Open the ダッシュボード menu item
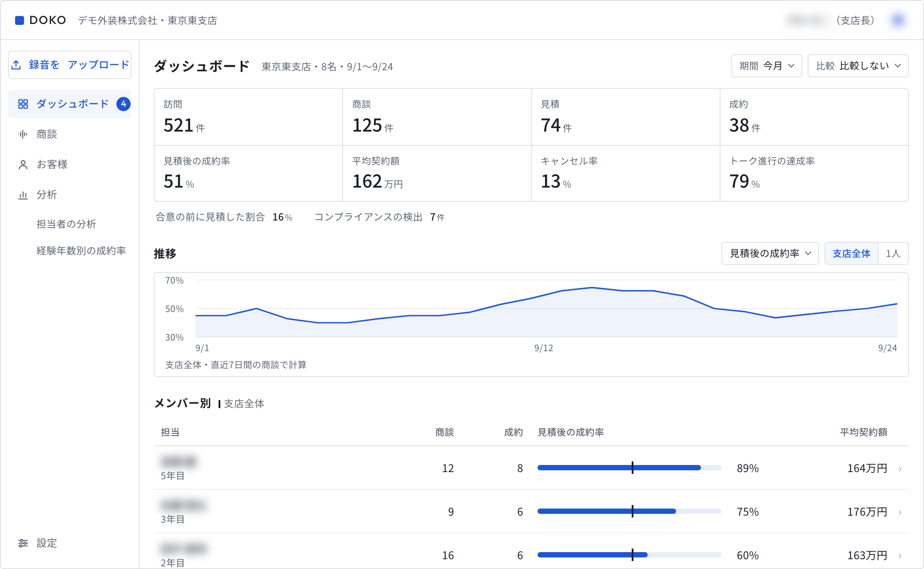 coord(70,104)
